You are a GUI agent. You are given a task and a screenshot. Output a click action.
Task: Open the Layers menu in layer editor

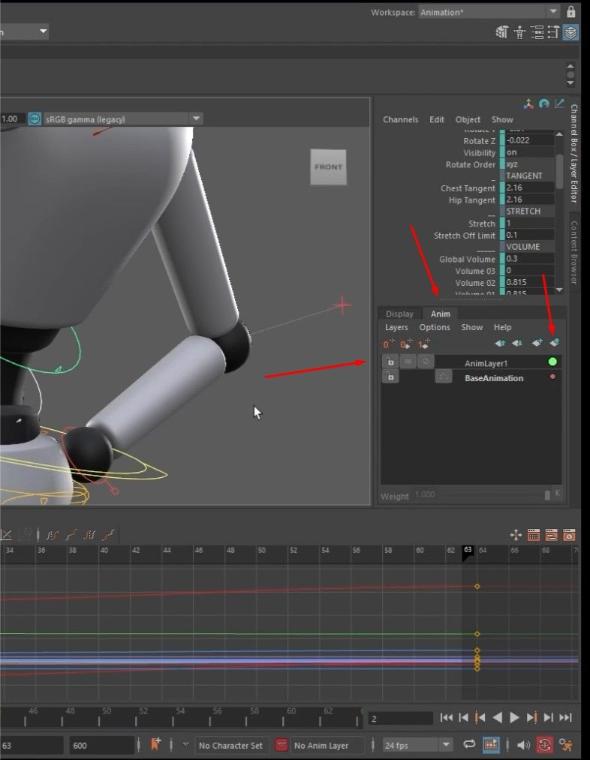pos(396,328)
